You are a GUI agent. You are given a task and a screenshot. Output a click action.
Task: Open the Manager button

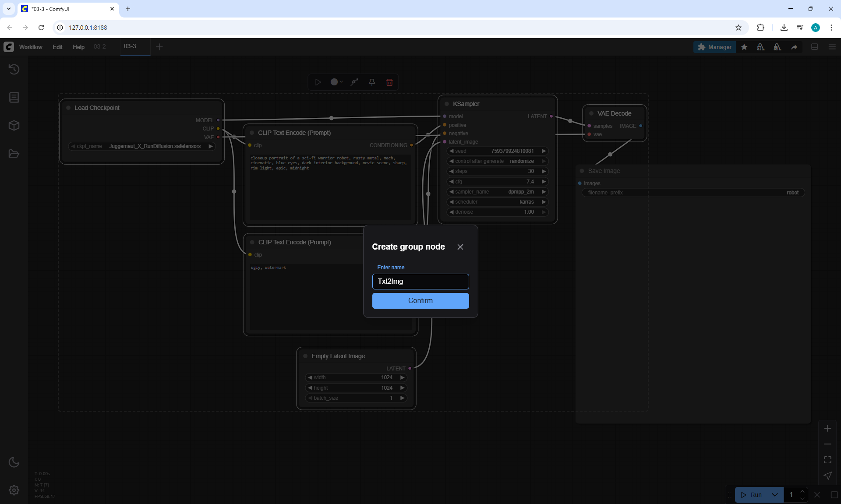coord(714,47)
